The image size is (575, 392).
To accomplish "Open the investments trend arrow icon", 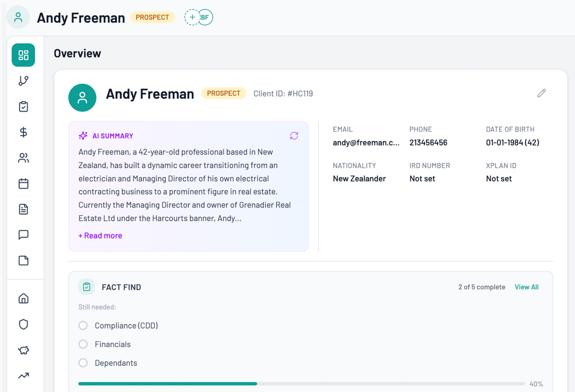I will [x=23, y=376].
